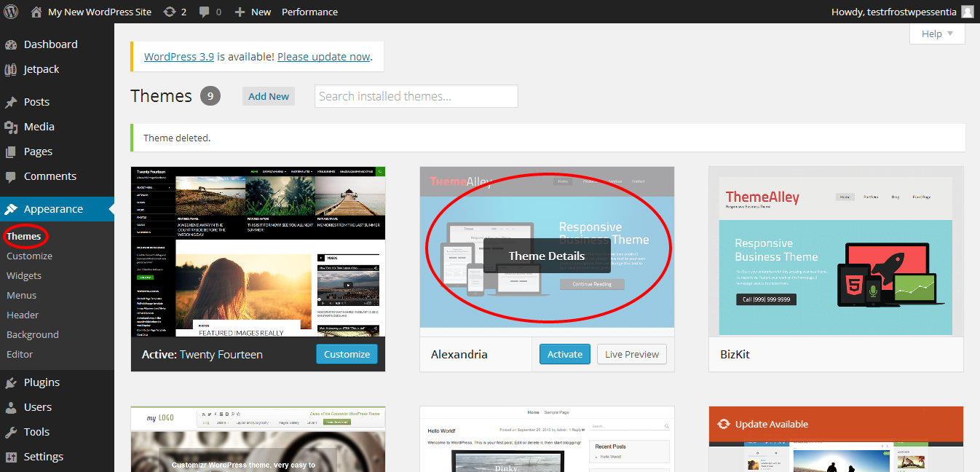Open the Tools sidebar icon
This screenshot has width=980, height=472.
coord(13,431)
